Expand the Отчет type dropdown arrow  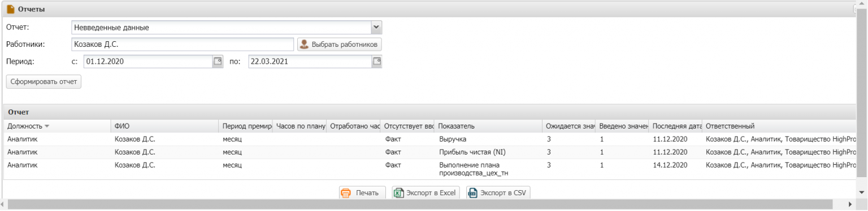point(376,27)
